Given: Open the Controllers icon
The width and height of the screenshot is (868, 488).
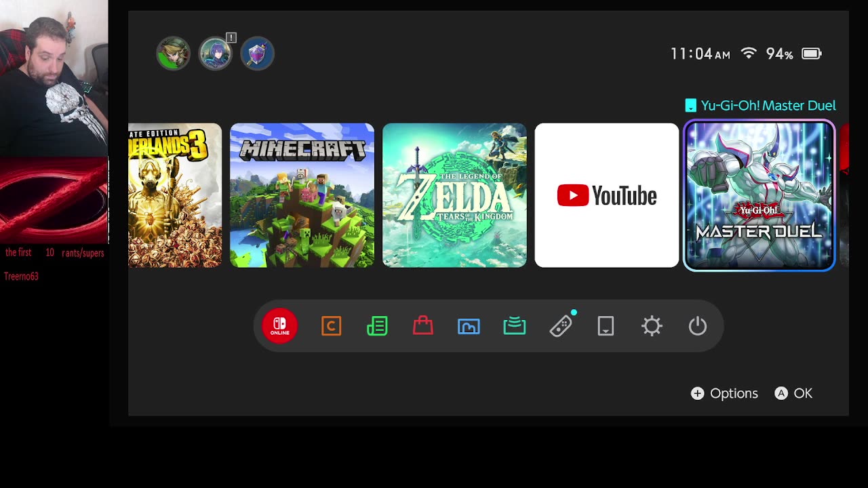Looking at the screenshot, I should [x=561, y=326].
